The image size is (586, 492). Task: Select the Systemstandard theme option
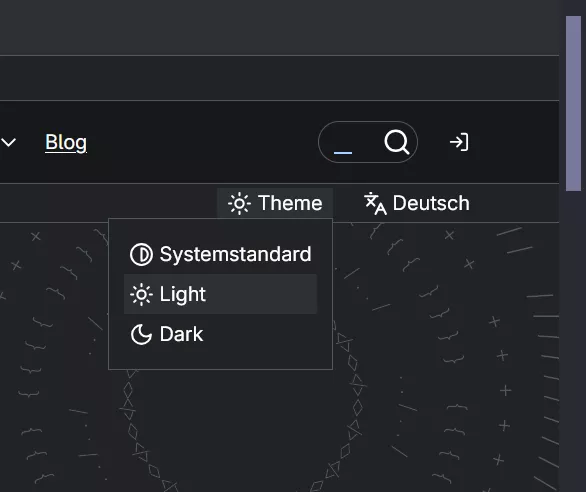[220, 254]
